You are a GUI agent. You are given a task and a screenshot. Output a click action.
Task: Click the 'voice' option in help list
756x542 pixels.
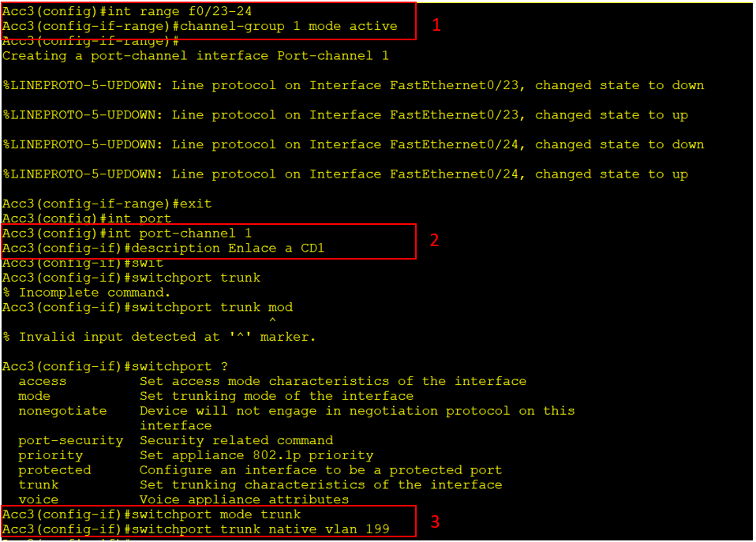click(39, 499)
